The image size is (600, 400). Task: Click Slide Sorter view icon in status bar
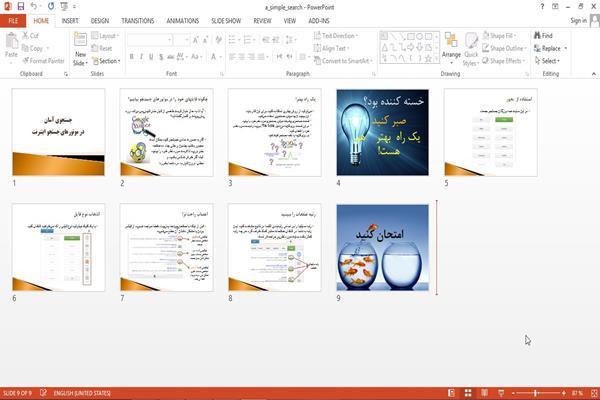tap(468, 393)
